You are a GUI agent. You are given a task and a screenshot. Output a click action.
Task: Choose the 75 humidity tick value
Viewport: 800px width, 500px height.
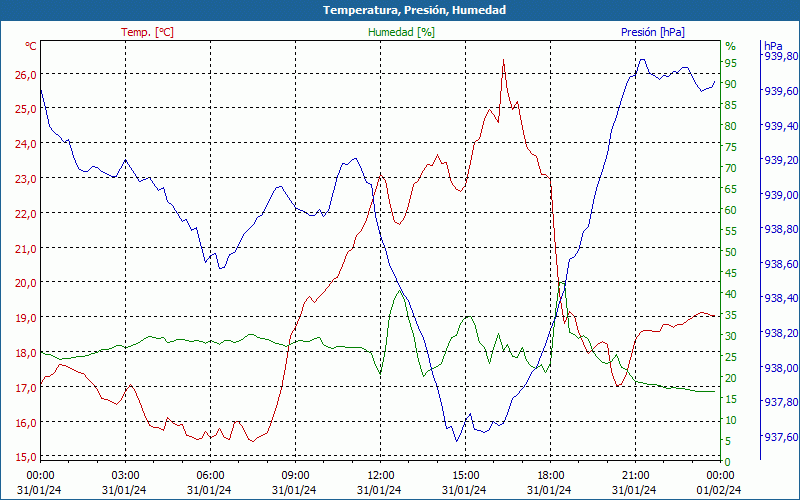click(731, 147)
